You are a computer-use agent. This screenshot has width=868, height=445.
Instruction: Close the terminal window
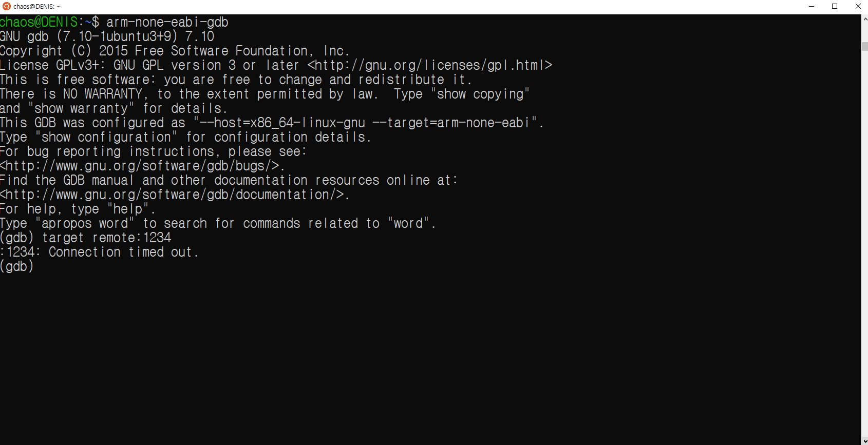point(858,6)
